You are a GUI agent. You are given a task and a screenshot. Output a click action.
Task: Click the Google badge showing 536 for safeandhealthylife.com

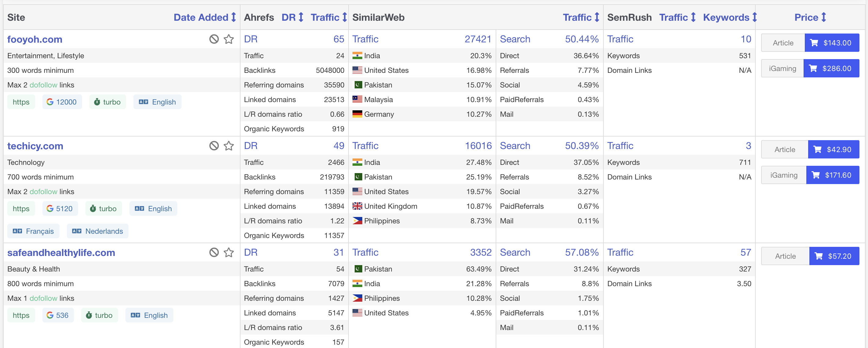pyautogui.click(x=58, y=315)
